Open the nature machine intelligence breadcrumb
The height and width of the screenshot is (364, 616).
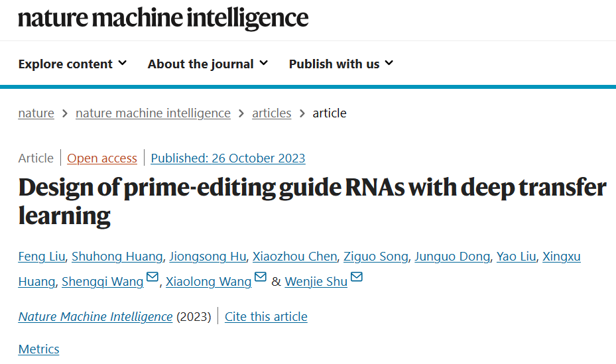point(153,113)
